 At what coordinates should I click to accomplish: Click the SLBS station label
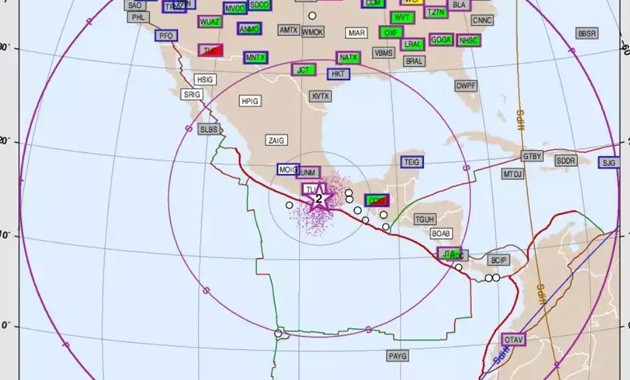click(209, 129)
